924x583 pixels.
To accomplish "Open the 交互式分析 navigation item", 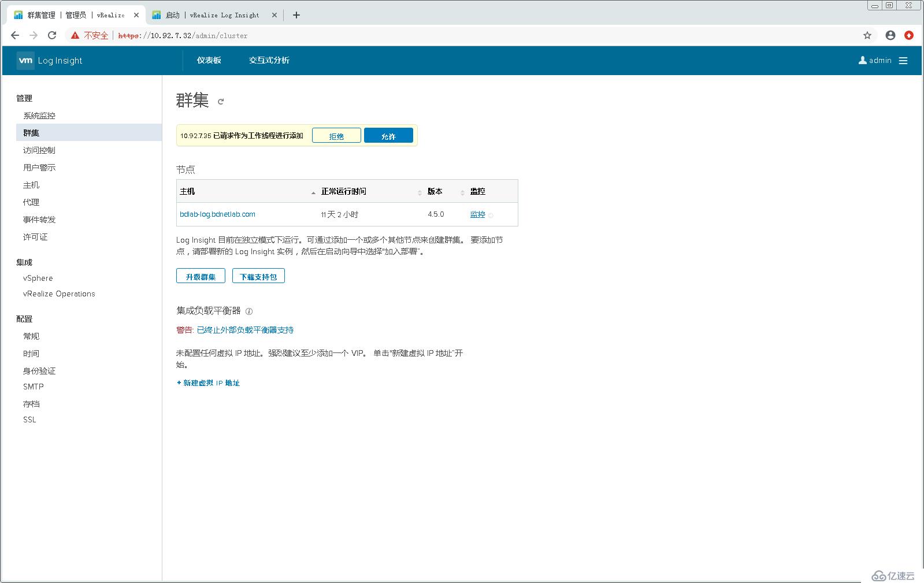I will click(269, 60).
